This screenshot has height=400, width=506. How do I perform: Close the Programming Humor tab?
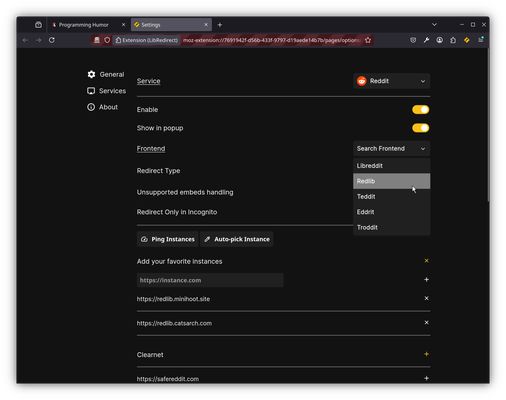coord(123,25)
